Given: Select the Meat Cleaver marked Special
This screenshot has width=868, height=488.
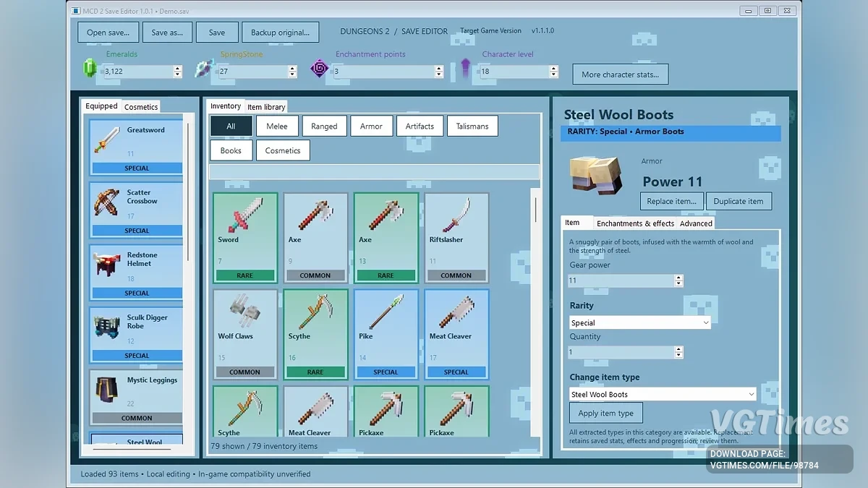Looking at the screenshot, I should click(456, 334).
